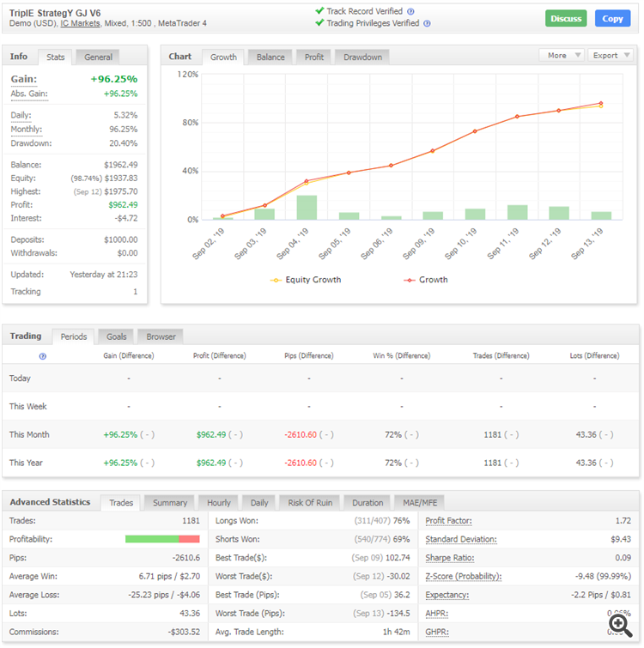Click the Track Record Verified help icon

(x=410, y=11)
